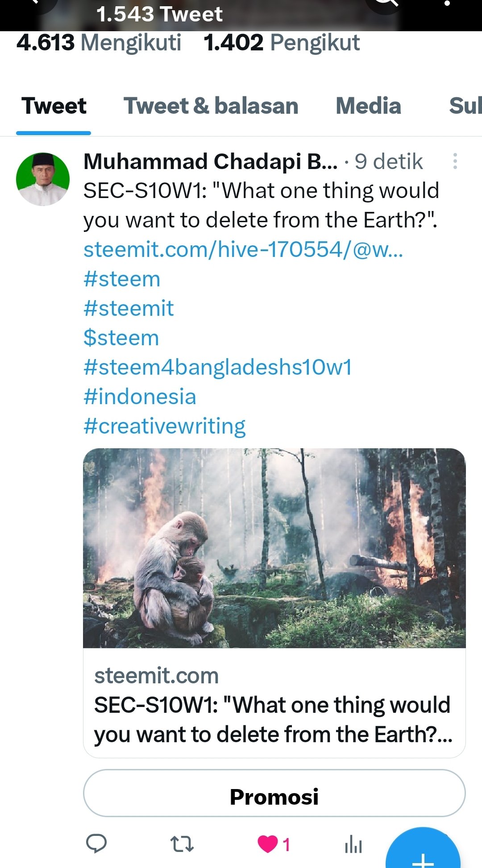Screen dimensions: 482x868
Task: Switch to the Media tab
Action: 368,106
